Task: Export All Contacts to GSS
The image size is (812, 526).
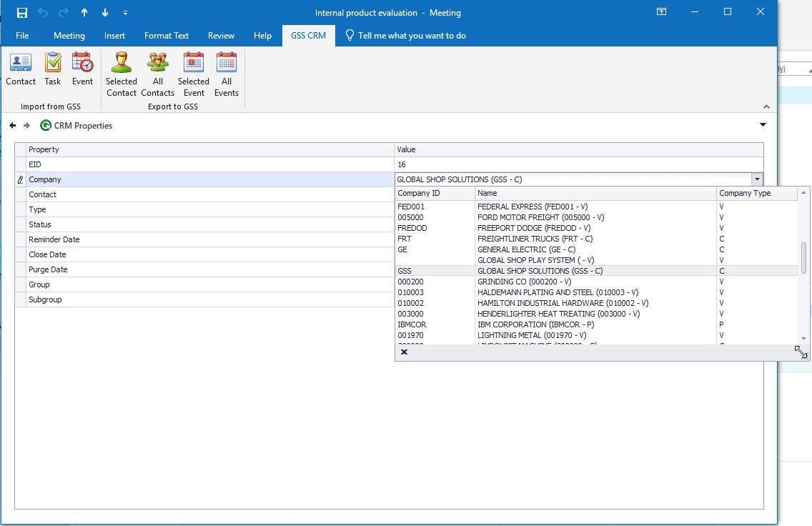Action: click(x=157, y=74)
